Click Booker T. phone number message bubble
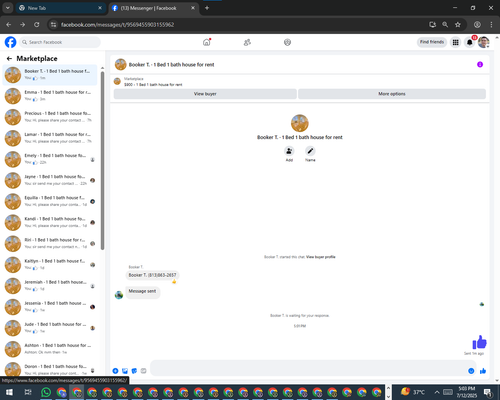Viewport: 500px width, 400px height. pyautogui.click(x=152, y=275)
